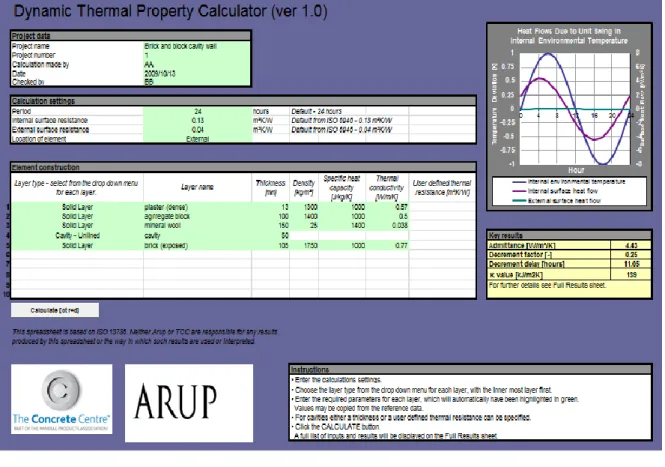Select mineral wool thickness cell '150'
The height and width of the screenshot is (467, 665).
click(x=271, y=225)
